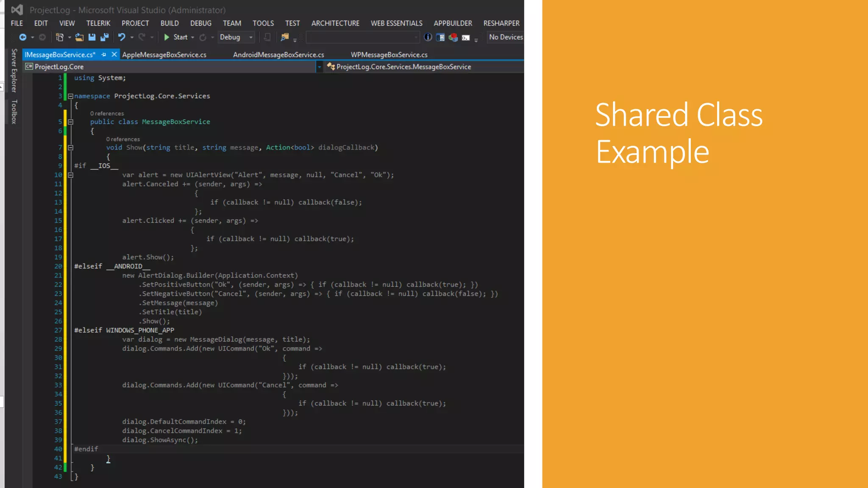868x488 pixels.
Task: Open the TELERIK menu
Action: pyautogui.click(x=98, y=23)
